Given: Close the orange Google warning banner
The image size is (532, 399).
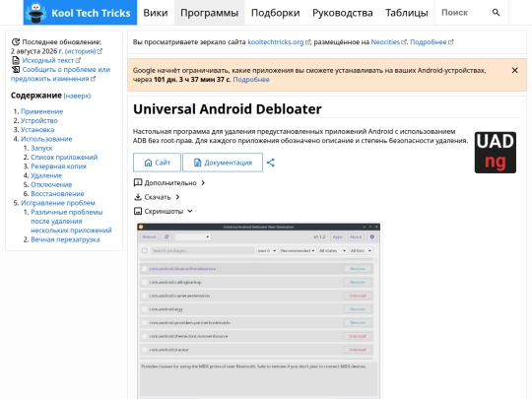Looking at the screenshot, I should coord(514,70).
